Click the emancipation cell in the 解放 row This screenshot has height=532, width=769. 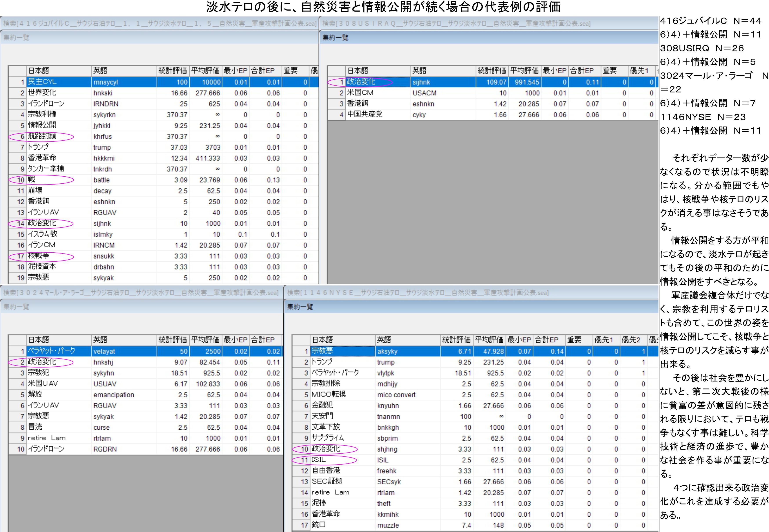pos(113,395)
